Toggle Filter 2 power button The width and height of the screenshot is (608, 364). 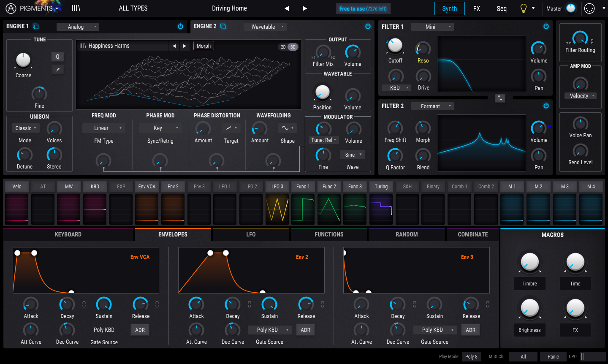click(546, 106)
